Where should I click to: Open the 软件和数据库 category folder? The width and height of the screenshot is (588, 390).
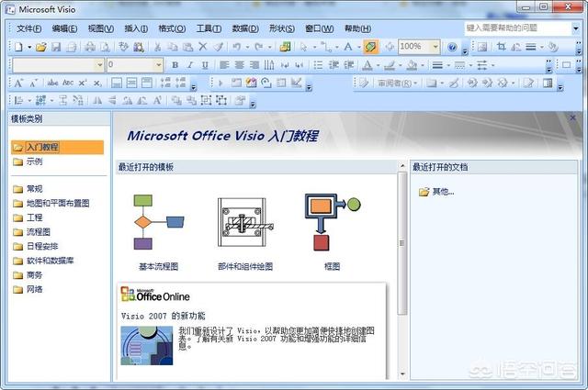(x=43, y=261)
